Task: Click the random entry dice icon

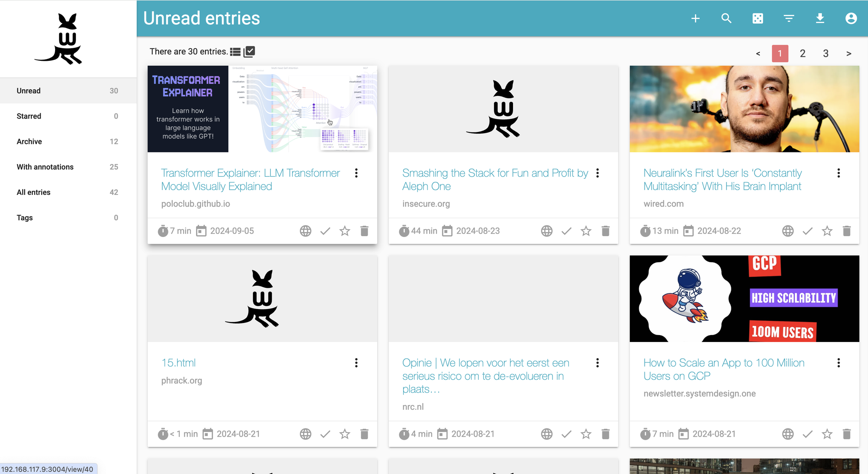Action: point(758,18)
